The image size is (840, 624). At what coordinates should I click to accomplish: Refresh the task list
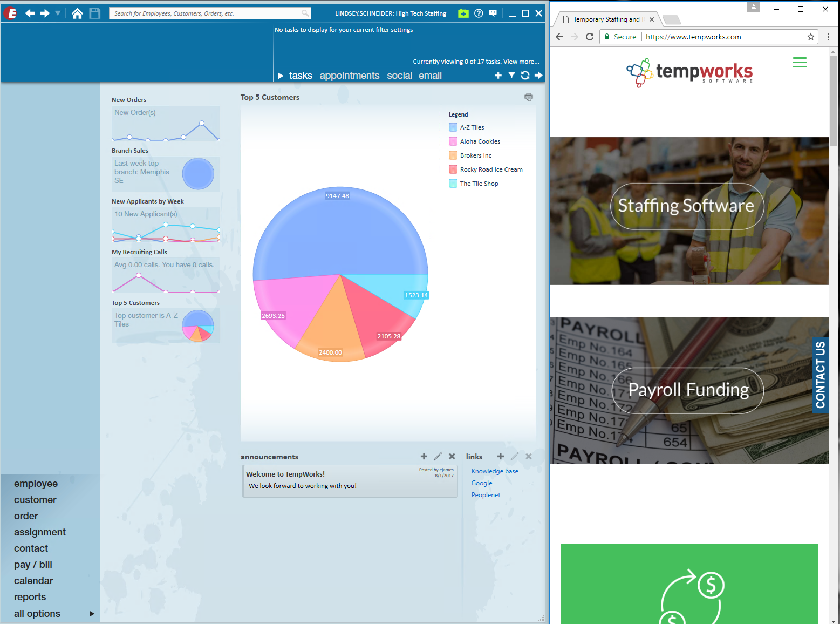tap(525, 76)
